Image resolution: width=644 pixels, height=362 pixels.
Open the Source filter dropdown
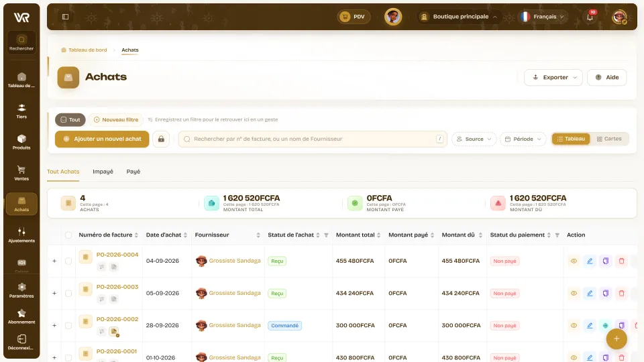tap(474, 139)
